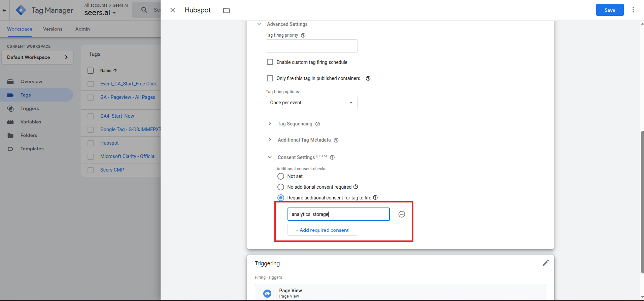Screen dimensions: 644x301
Task: Click help icon for Require additional consent
Action: (x=375, y=197)
